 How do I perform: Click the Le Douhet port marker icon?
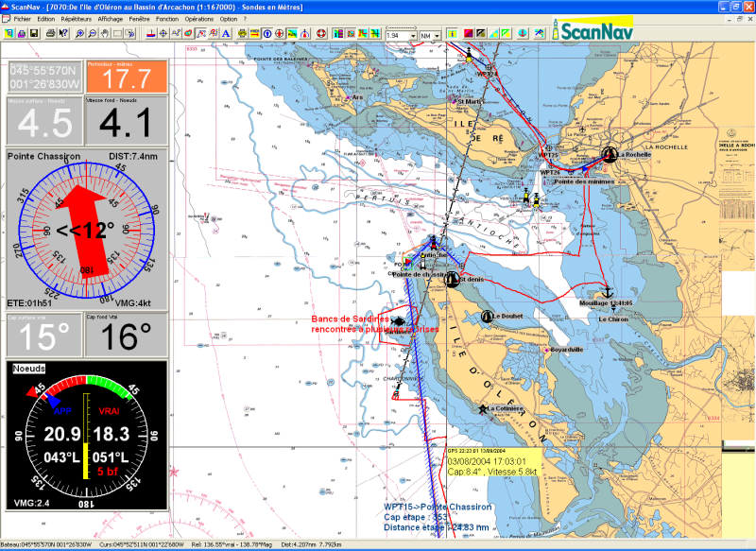[x=487, y=317]
